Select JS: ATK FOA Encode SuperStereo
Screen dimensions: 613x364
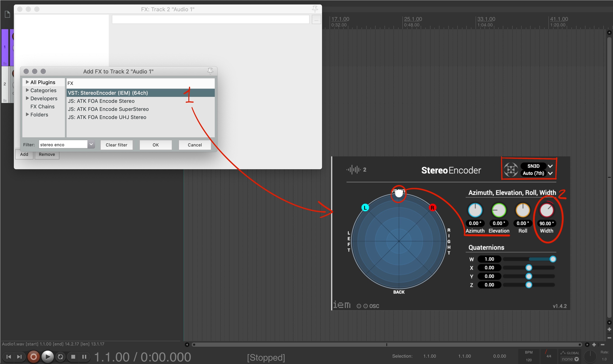coord(108,109)
